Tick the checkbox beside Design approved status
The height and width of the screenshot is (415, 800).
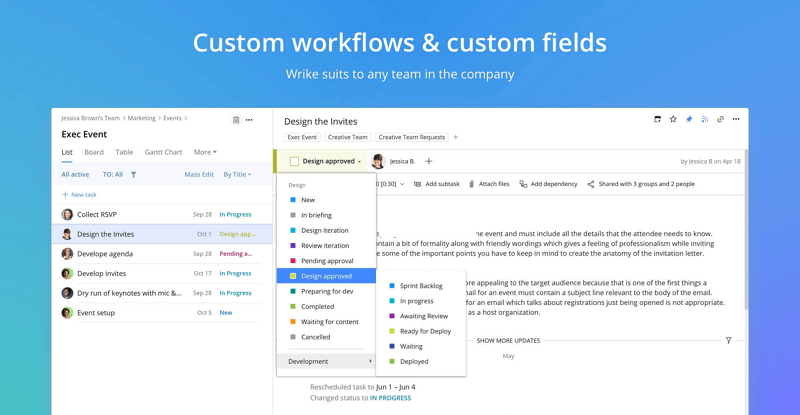(x=294, y=161)
